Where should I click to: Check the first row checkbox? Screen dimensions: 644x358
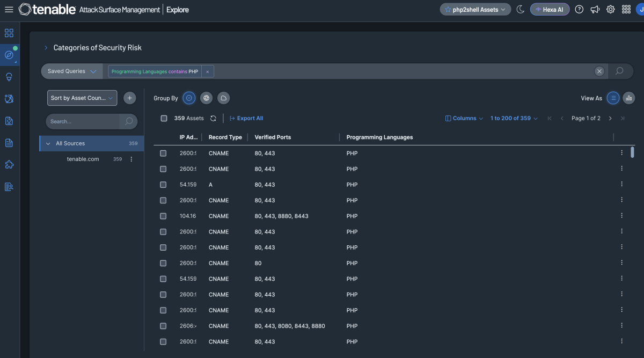point(163,154)
